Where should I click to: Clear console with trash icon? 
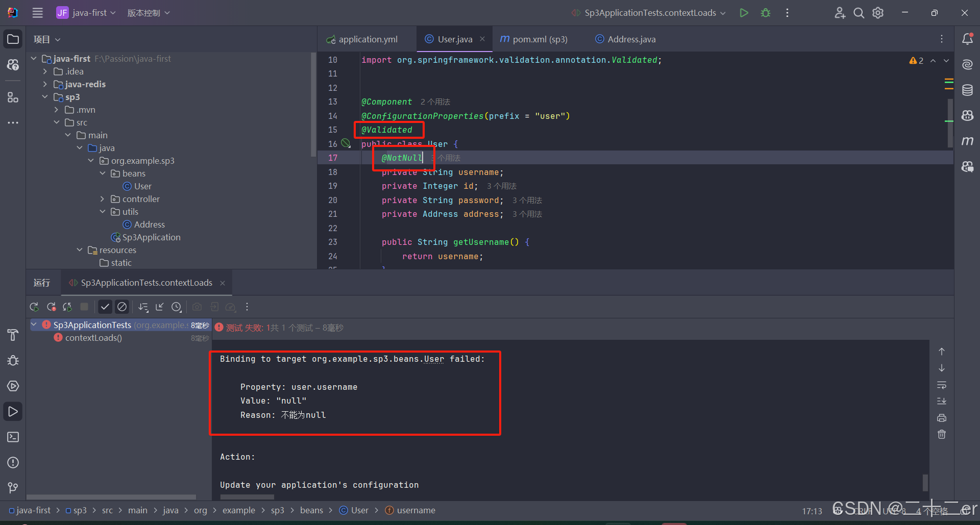point(942,434)
